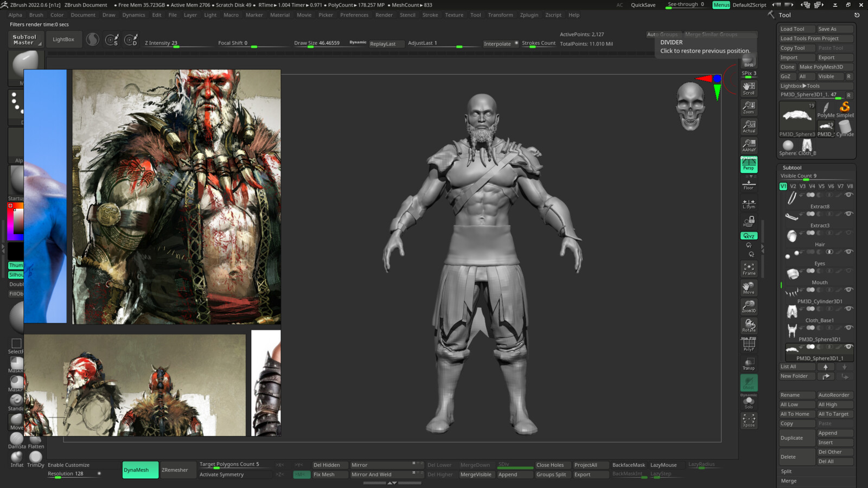Click the Xpose icon
Image resolution: width=868 pixels, height=488 pixels.
749,421
